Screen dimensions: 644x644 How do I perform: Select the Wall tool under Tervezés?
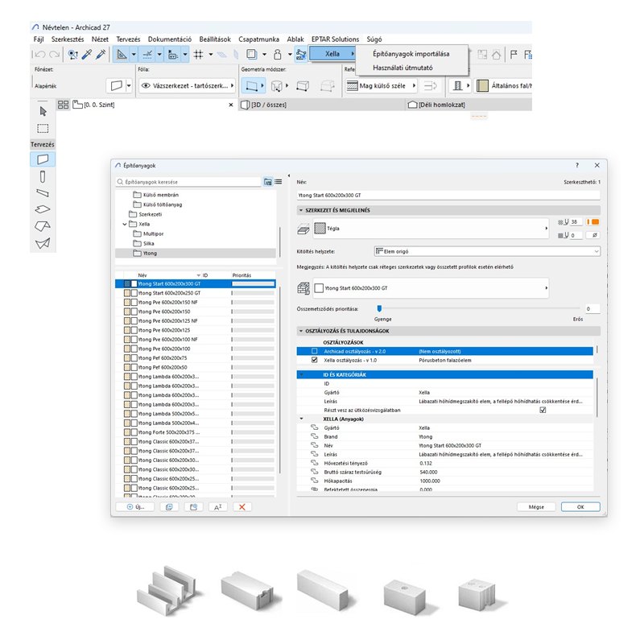point(43,159)
